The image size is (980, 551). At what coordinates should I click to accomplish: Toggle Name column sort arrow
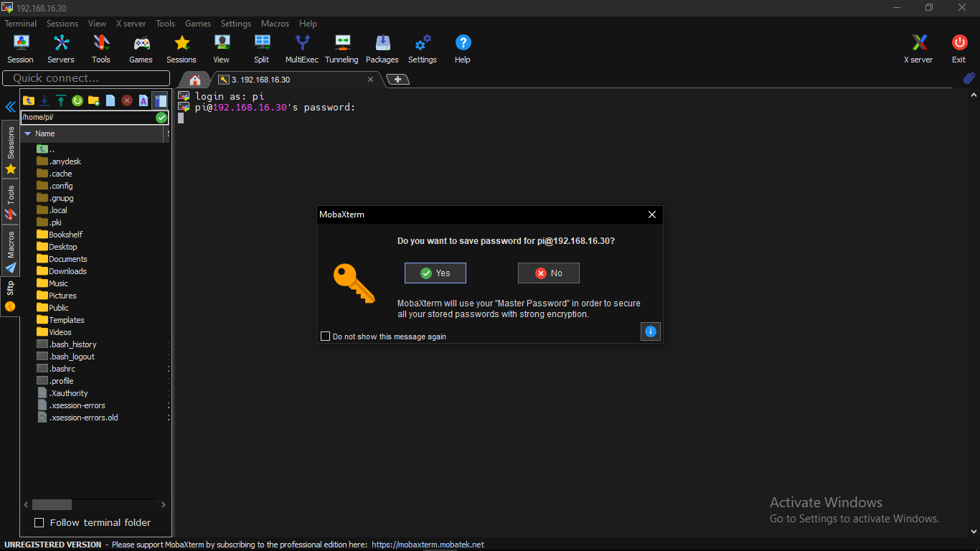click(28, 133)
